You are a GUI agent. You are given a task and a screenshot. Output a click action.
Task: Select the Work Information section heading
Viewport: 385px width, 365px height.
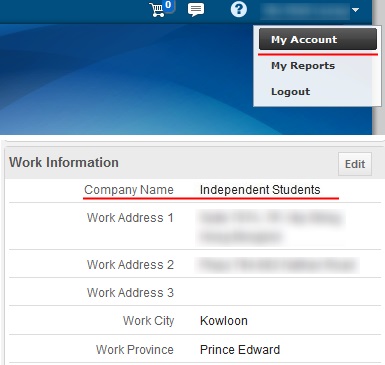64,162
